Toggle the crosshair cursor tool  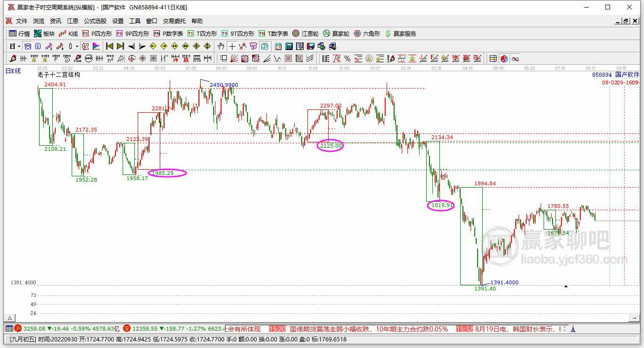(x=231, y=46)
